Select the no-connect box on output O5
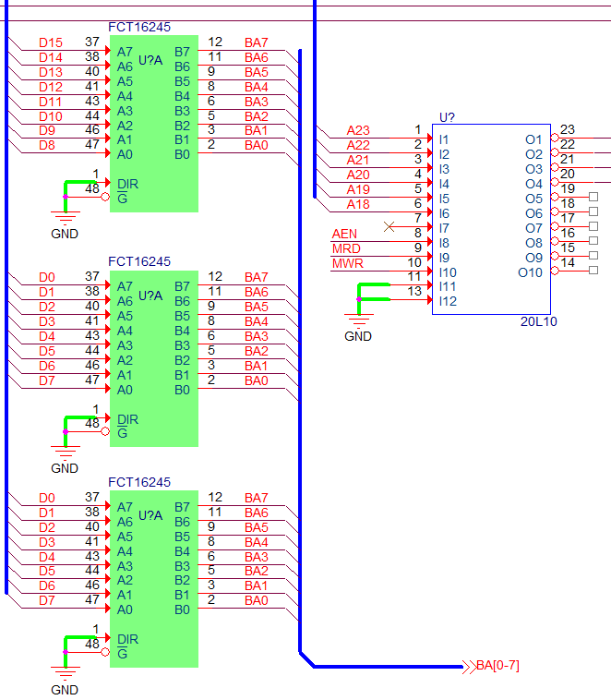The image size is (611, 700). [x=593, y=197]
